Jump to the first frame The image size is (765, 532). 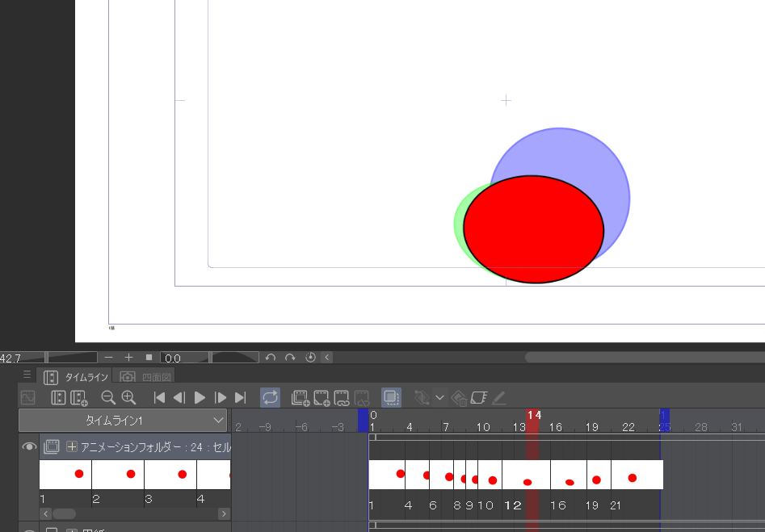[x=159, y=397]
